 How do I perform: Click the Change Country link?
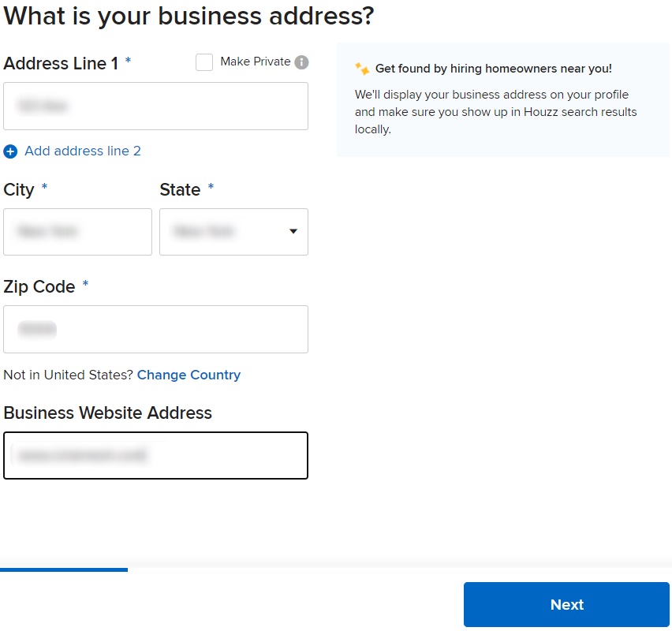(x=189, y=375)
